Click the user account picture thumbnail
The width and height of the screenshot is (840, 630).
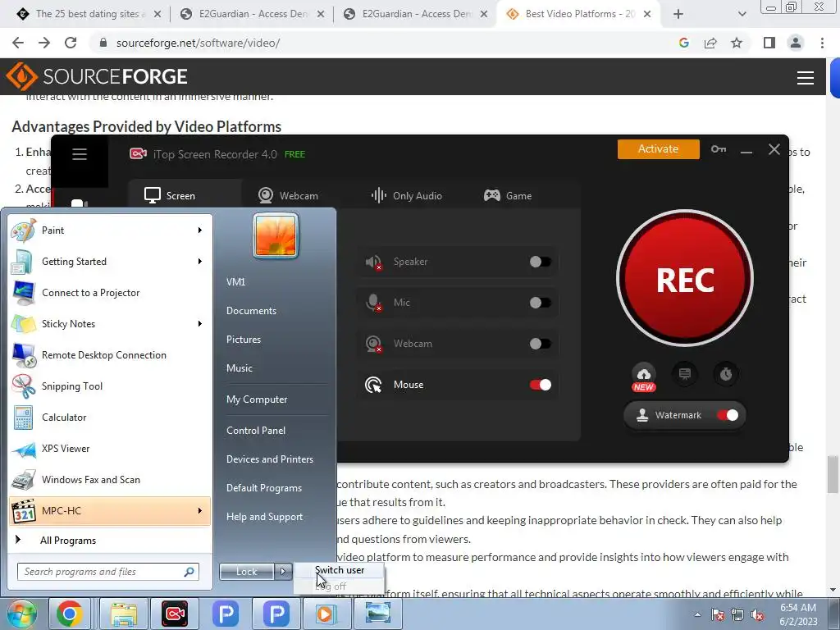tap(276, 236)
